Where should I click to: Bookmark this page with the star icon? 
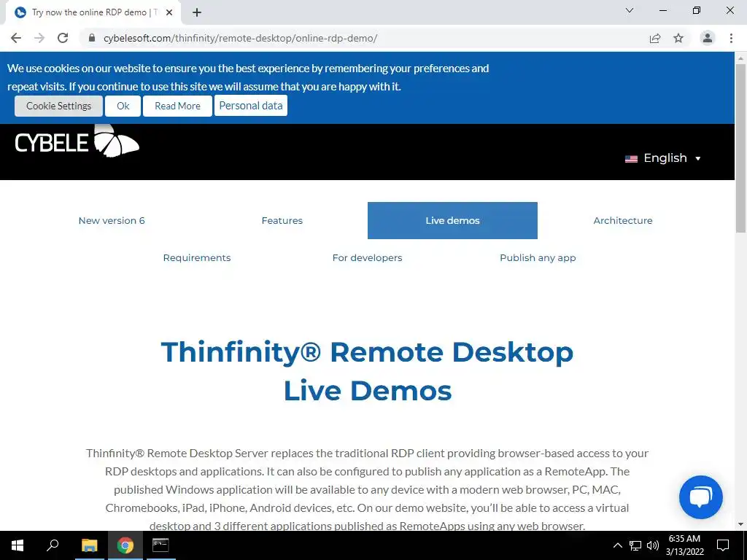[678, 38]
